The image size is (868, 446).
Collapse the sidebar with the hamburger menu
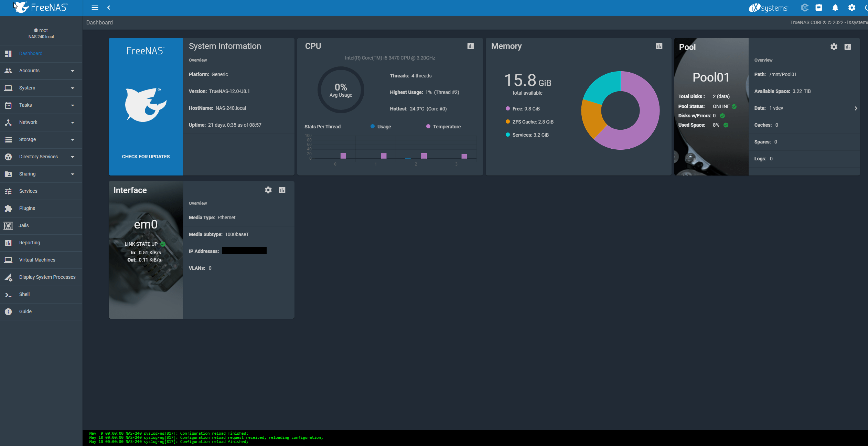95,7
